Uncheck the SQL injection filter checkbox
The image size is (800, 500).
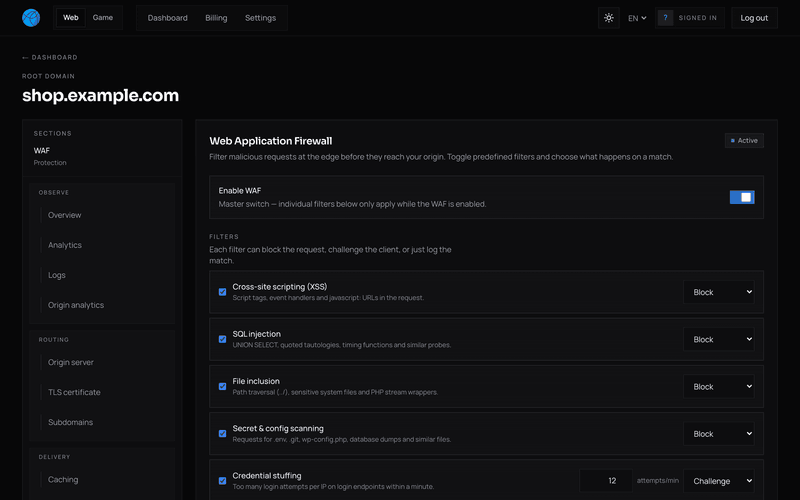coord(222,339)
